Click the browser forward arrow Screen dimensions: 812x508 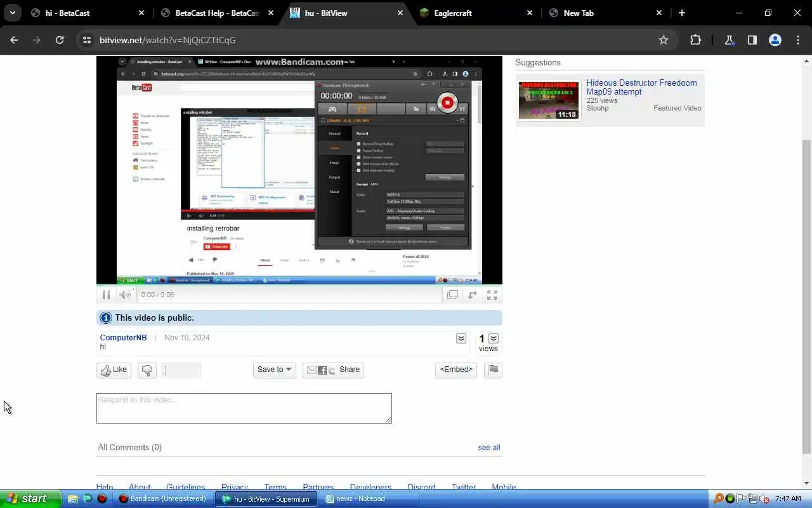(37, 40)
